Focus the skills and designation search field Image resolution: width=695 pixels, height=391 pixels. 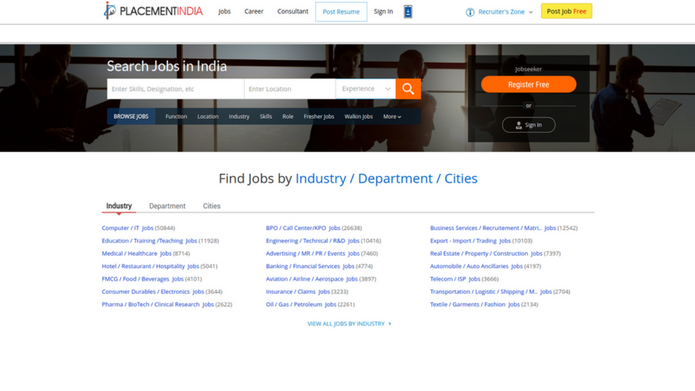coord(176,89)
